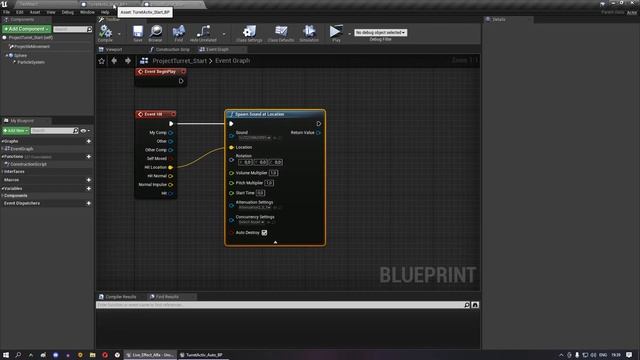
Task: Collapse the Functions section in My Blueprint
Action: coord(2,157)
